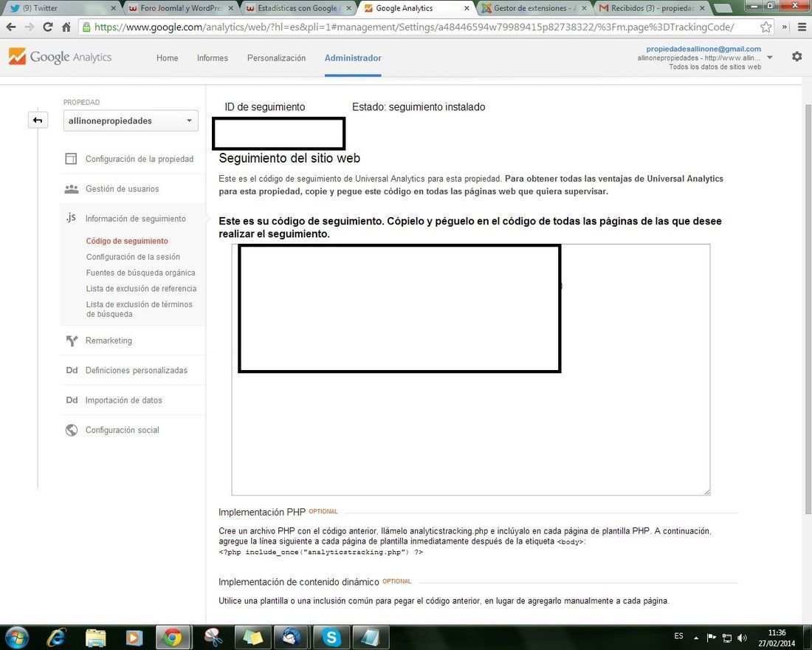This screenshot has width=812, height=650.
Task: Click the Configuración de la propiedad icon
Action: (x=71, y=159)
